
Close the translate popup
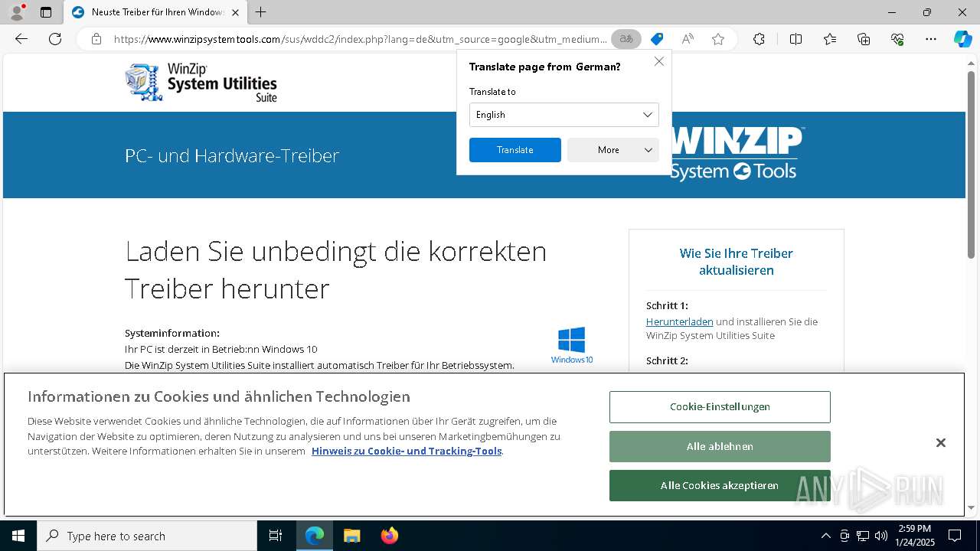[659, 61]
